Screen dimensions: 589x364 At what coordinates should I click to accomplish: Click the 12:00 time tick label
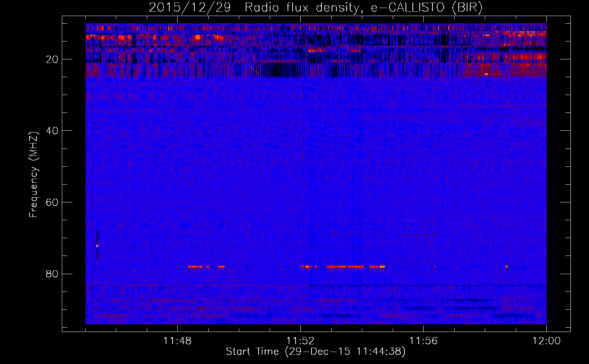click(x=546, y=341)
